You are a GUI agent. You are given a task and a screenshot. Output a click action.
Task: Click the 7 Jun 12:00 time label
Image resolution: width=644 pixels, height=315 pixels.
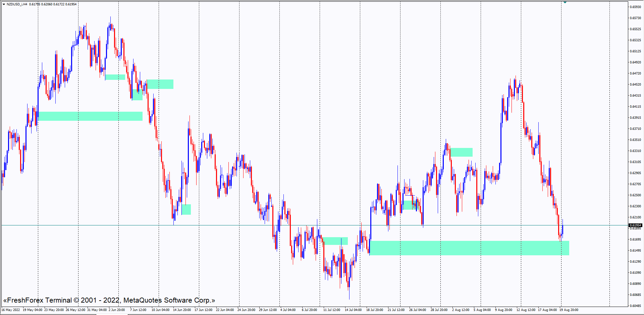click(x=138, y=310)
